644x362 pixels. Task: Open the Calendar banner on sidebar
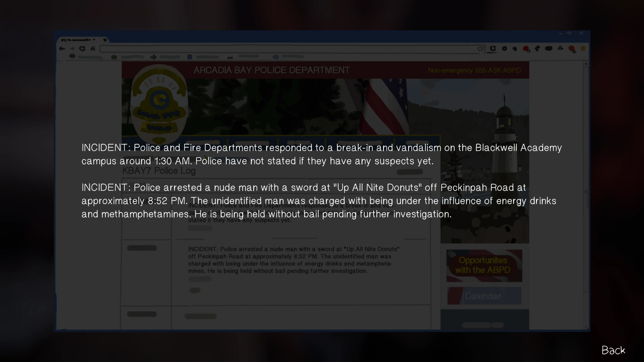pyautogui.click(x=484, y=296)
